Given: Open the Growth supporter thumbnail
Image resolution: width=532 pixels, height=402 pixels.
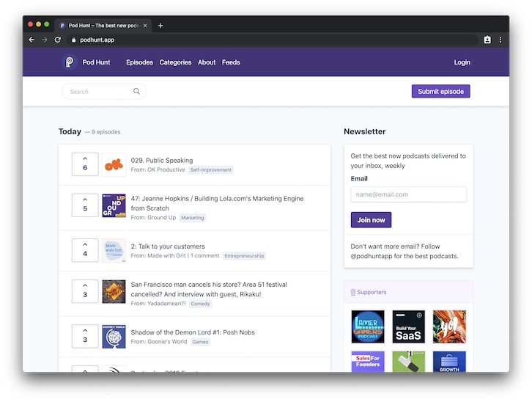Looking at the screenshot, I should coord(449,361).
